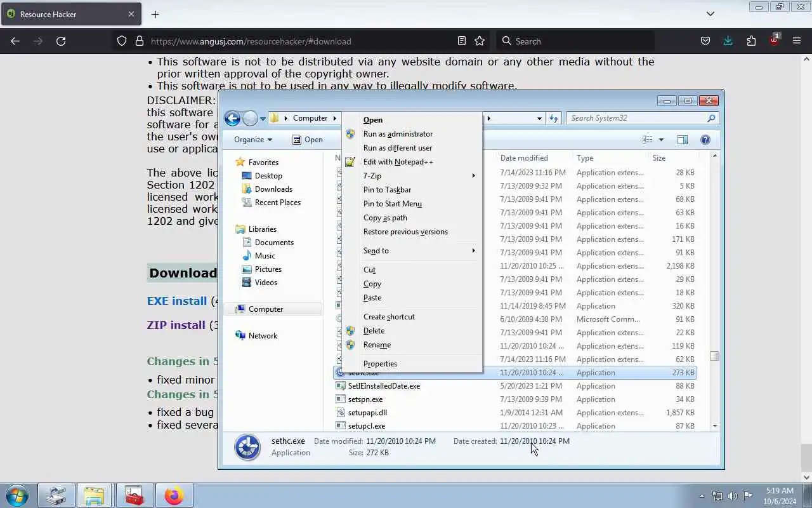812x508 pixels.
Task: Open Firefox extensions puzzle icon
Action: [x=751, y=41]
